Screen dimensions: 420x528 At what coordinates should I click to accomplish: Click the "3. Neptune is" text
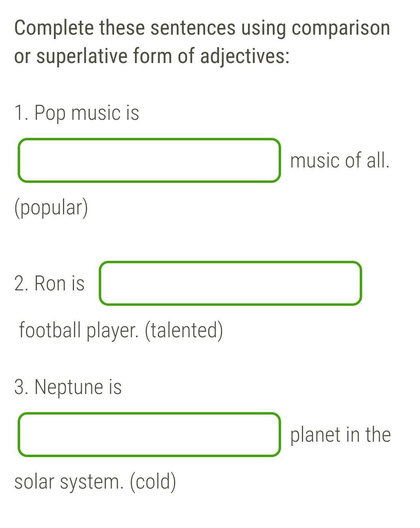[x=68, y=387]
